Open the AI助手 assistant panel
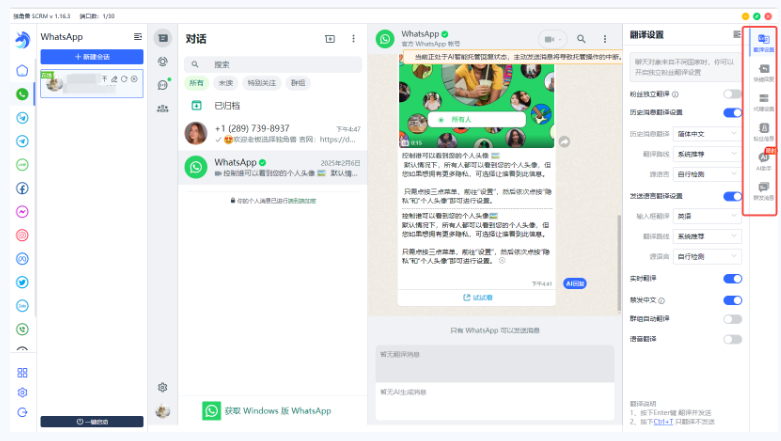The width and height of the screenshot is (781, 441). (x=763, y=161)
